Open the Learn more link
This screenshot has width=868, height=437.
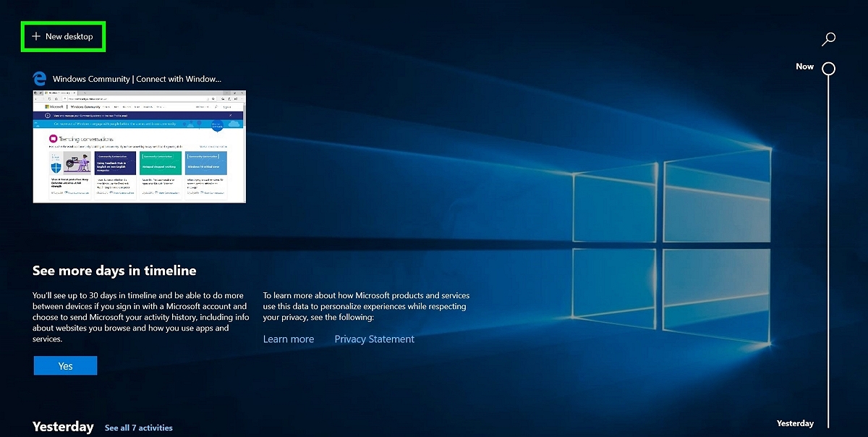[288, 339]
